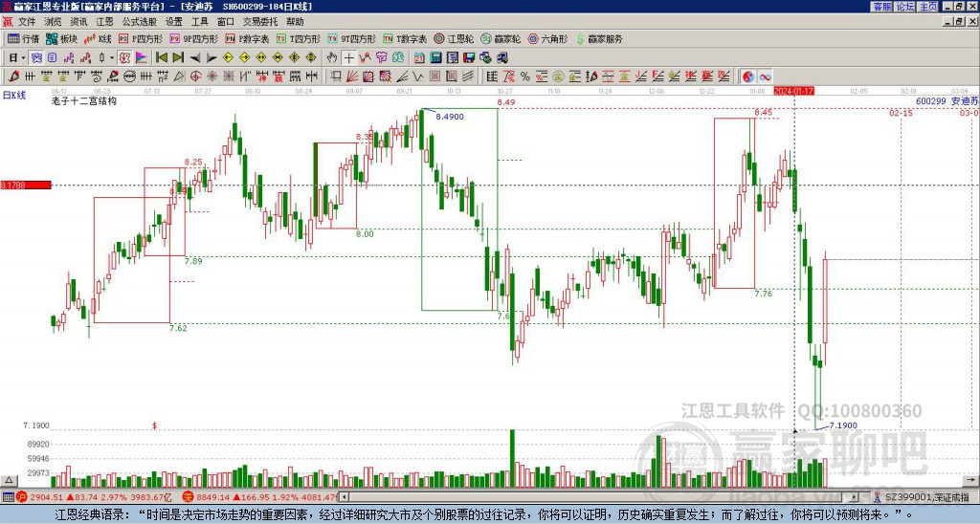This screenshot has width=980, height=524.
Task: Toggle the crosshair cursor button
Action: (x=348, y=58)
